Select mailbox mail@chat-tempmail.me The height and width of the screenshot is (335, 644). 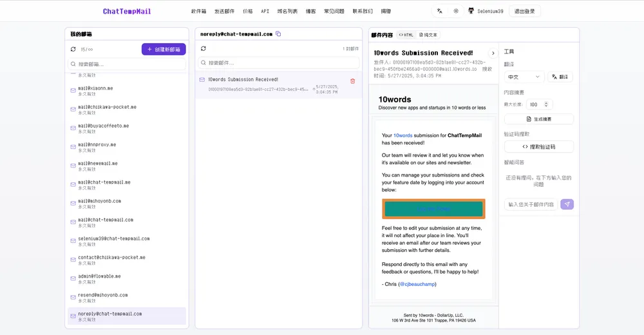(127, 185)
